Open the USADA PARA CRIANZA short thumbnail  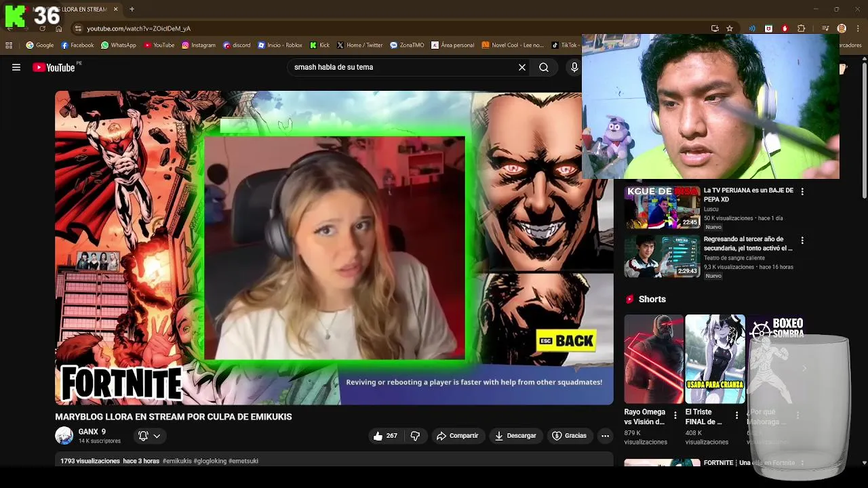coord(715,359)
